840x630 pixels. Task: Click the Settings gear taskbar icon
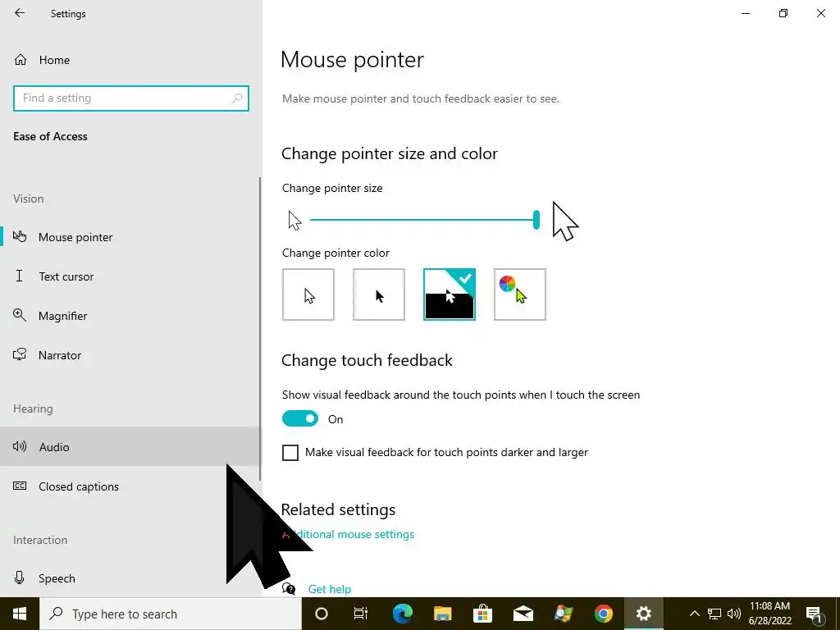tap(643, 614)
